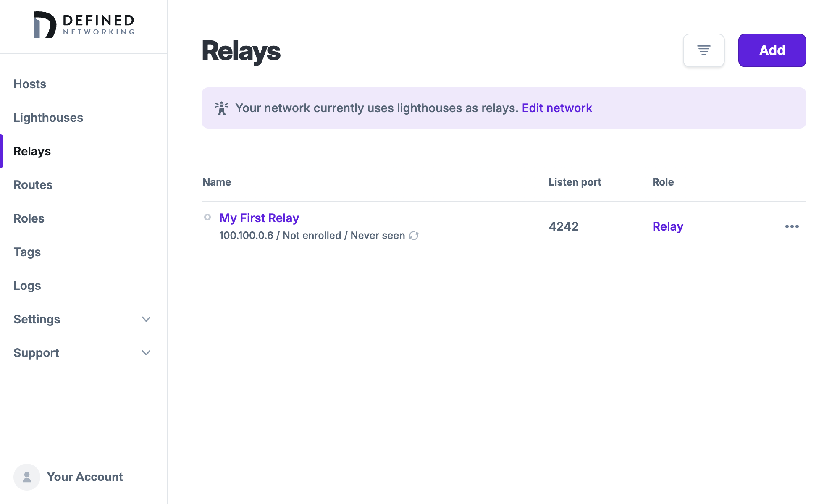Image resolution: width=840 pixels, height=504 pixels.
Task: Open the Tags section
Action: 27,252
